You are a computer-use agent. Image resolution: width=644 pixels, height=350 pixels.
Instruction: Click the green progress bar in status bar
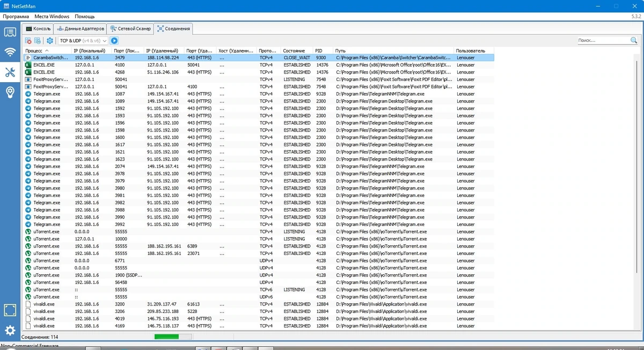click(x=173, y=337)
